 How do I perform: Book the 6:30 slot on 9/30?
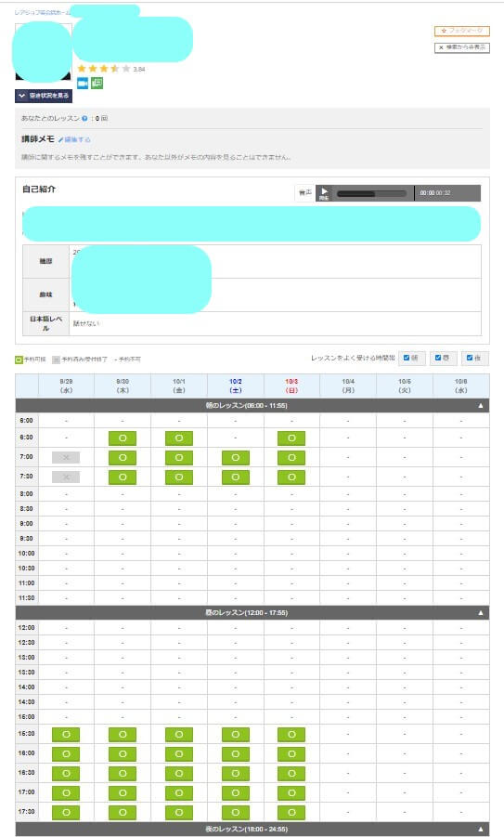123,438
